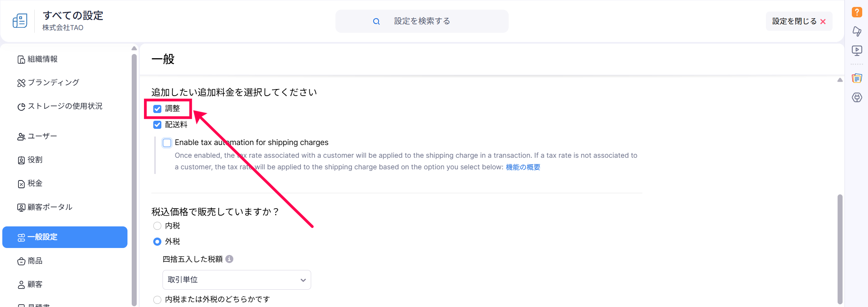Select the 内税 radio button

[x=158, y=226]
